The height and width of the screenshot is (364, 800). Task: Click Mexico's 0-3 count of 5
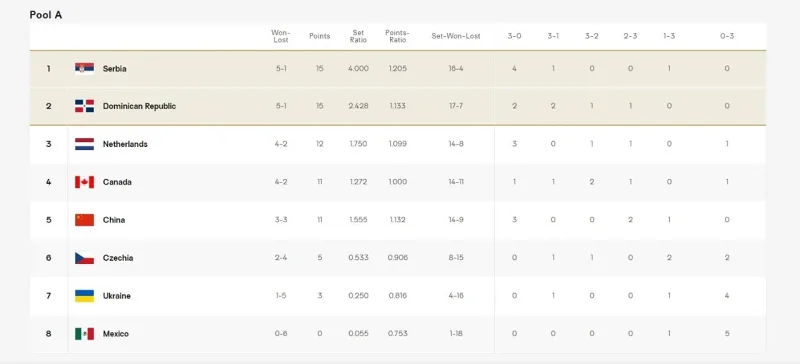(x=727, y=334)
